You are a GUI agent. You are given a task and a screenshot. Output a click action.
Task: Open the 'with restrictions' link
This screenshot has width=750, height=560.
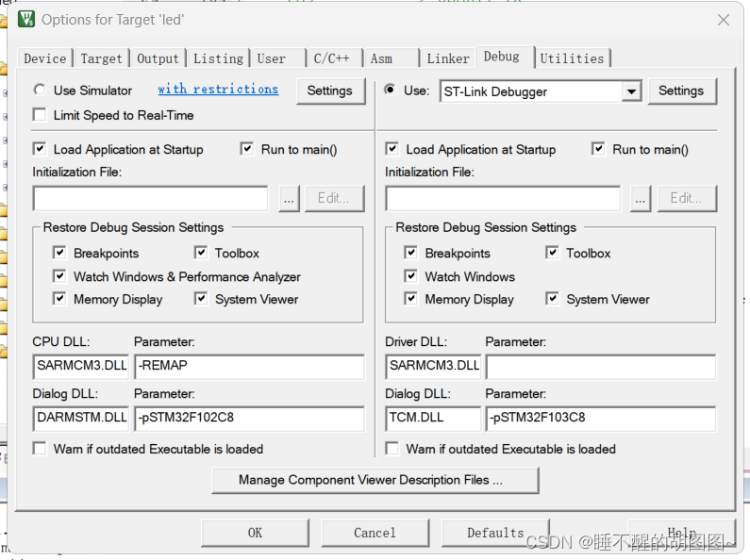coord(218,90)
